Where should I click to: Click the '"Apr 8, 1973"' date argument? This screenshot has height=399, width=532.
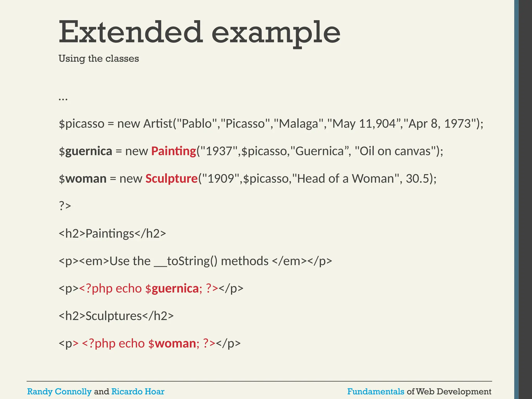(440, 123)
